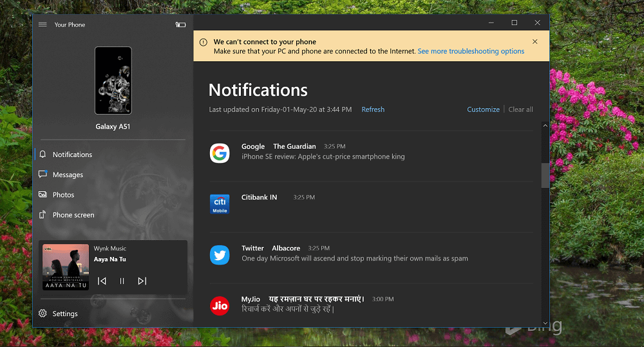
Task: Click the phone battery status icon
Action: click(181, 24)
